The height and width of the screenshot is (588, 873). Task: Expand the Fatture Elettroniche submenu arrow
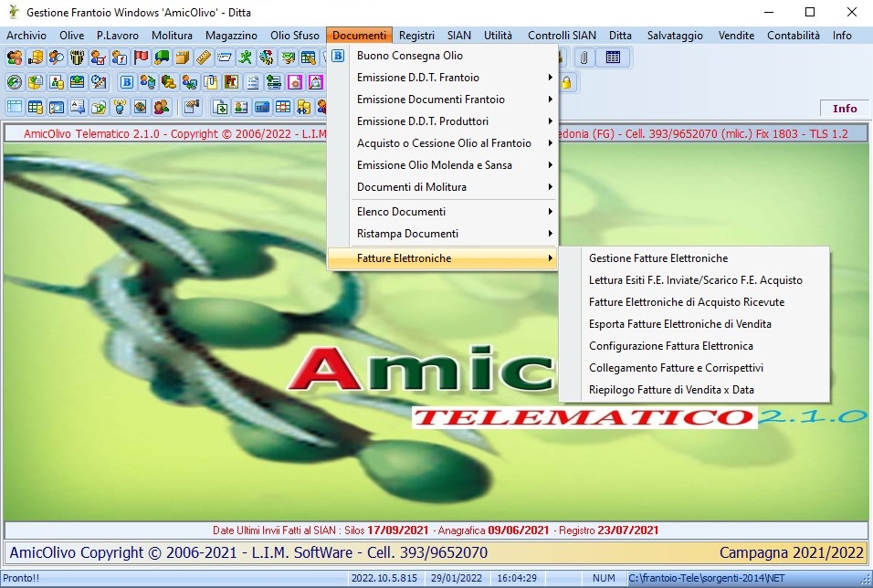click(550, 258)
